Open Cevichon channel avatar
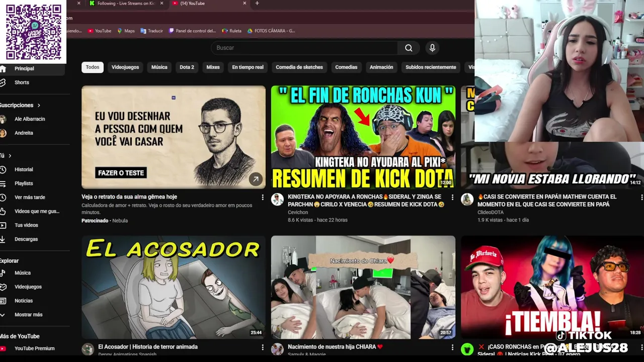 click(277, 199)
